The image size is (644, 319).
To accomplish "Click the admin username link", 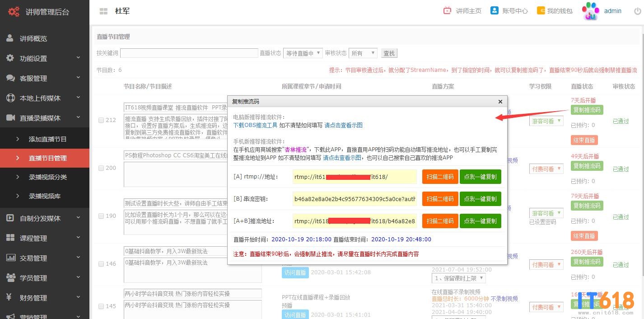I will click(613, 11).
